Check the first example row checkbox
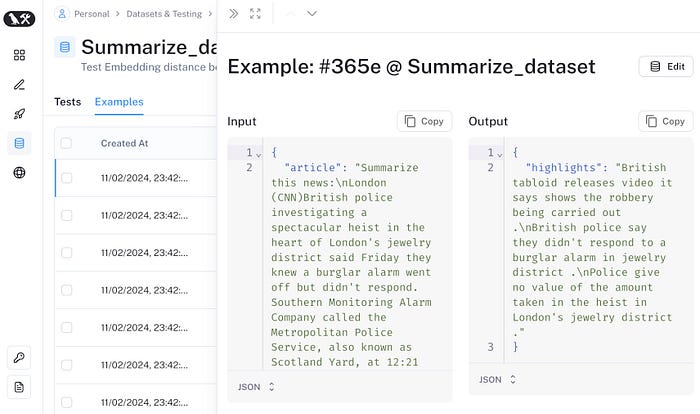 click(x=67, y=178)
